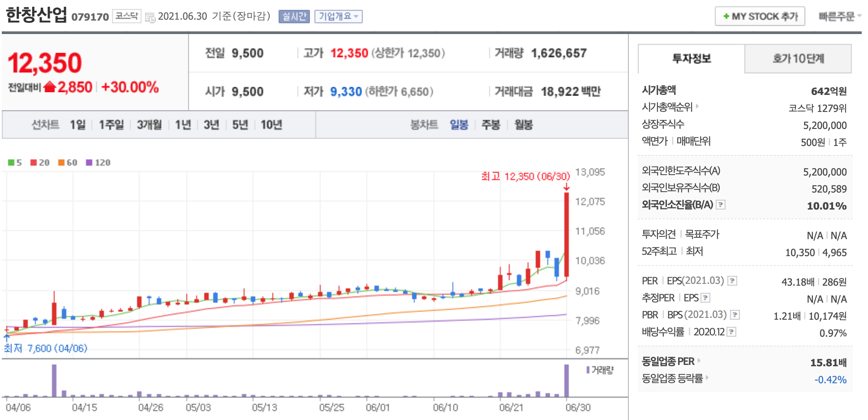Open the 기업개요 dropdown

pos(338,17)
